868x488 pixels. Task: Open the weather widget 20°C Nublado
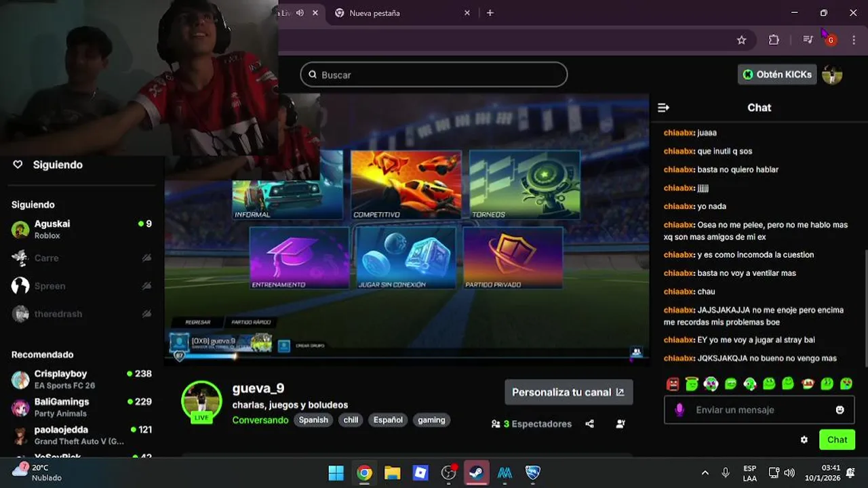(38, 472)
